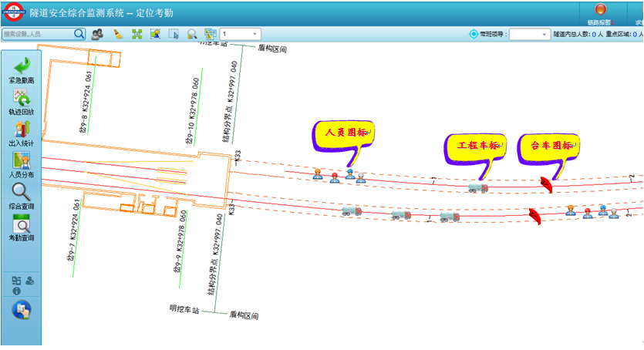
Task: Click the 带班领导 locate target icon
Action: pyautogui.click(x=474, y=35)
